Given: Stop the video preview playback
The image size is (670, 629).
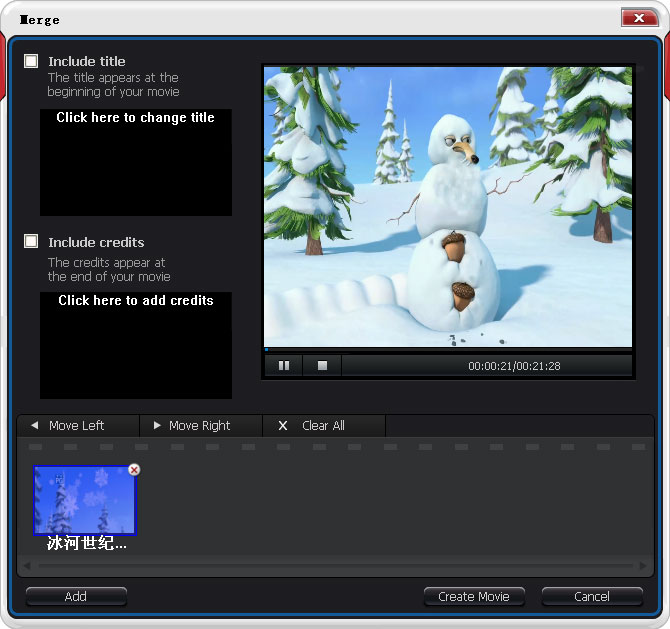Looking at the screenshot, I should (x=322, y=366).
